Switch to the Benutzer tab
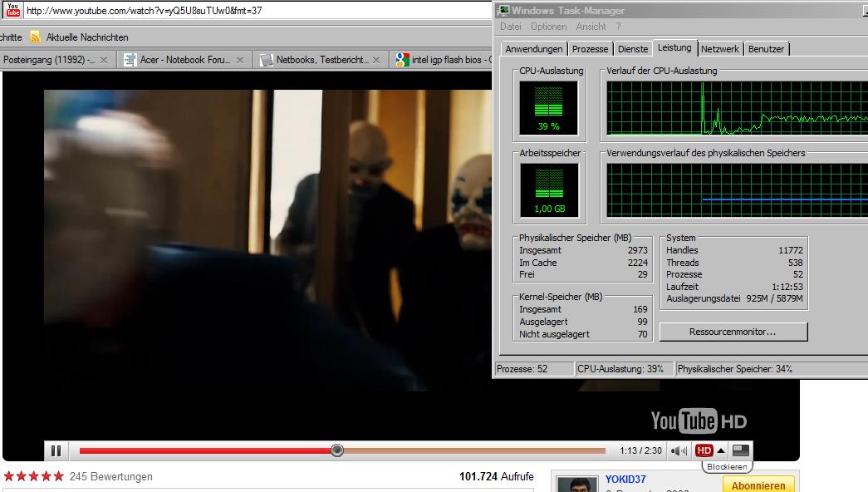The image size is (868, 492). [x=766, y=49]
